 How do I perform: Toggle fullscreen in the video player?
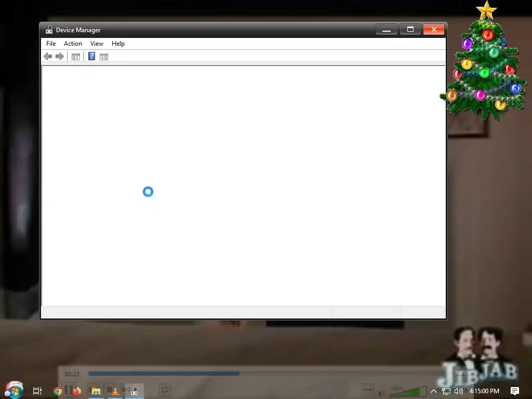pos(165,390)
